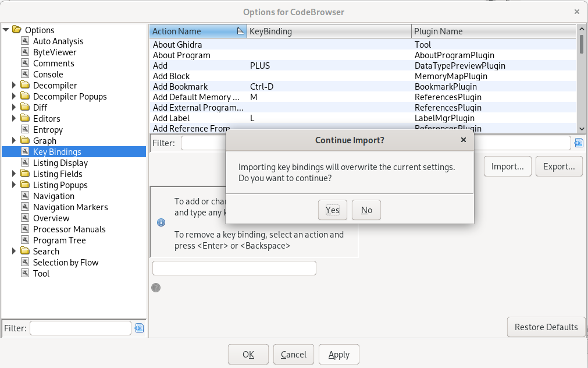Screen dimensions: 588x368
Task: Select the Add Label action row
Action: 362,118
